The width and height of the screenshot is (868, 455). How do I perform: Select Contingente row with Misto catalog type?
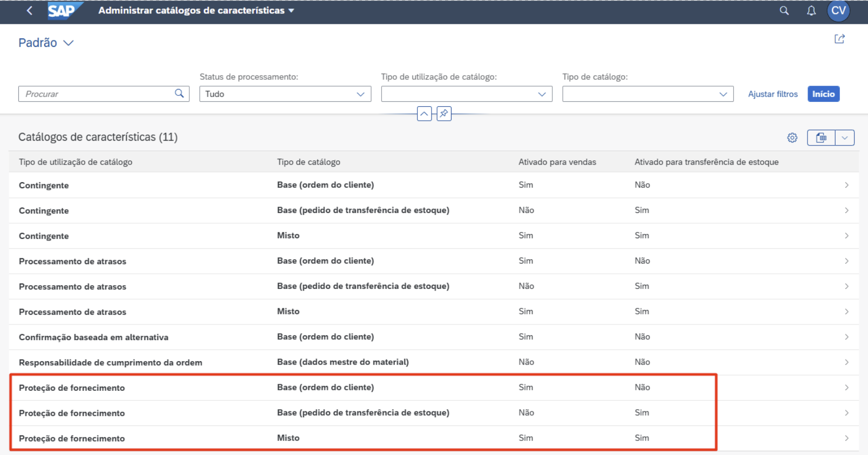[x=434, y=236]
